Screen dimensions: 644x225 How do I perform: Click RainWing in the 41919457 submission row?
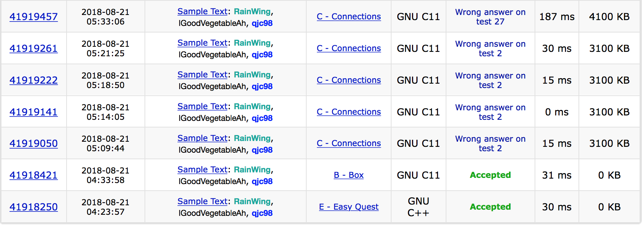[x=252, y=12]
